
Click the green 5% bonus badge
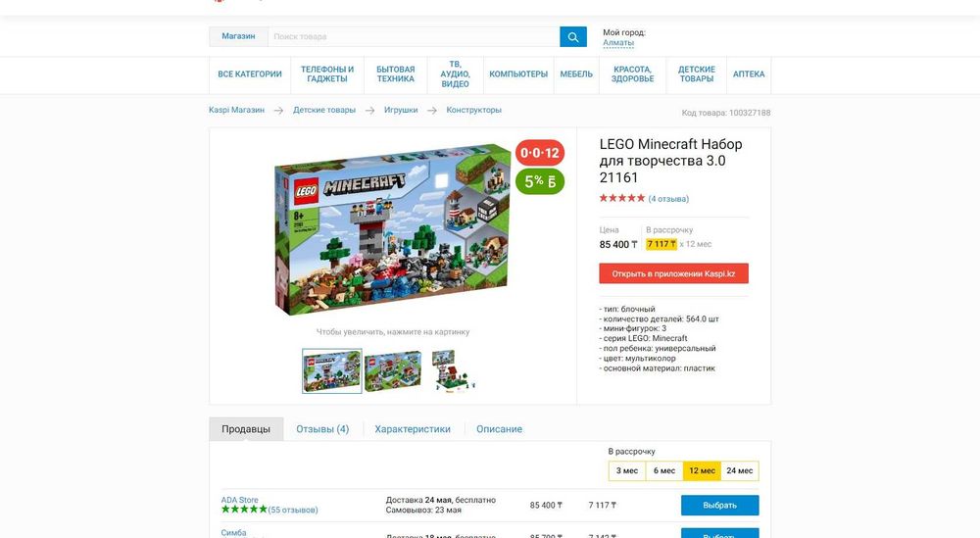point(540,182)
